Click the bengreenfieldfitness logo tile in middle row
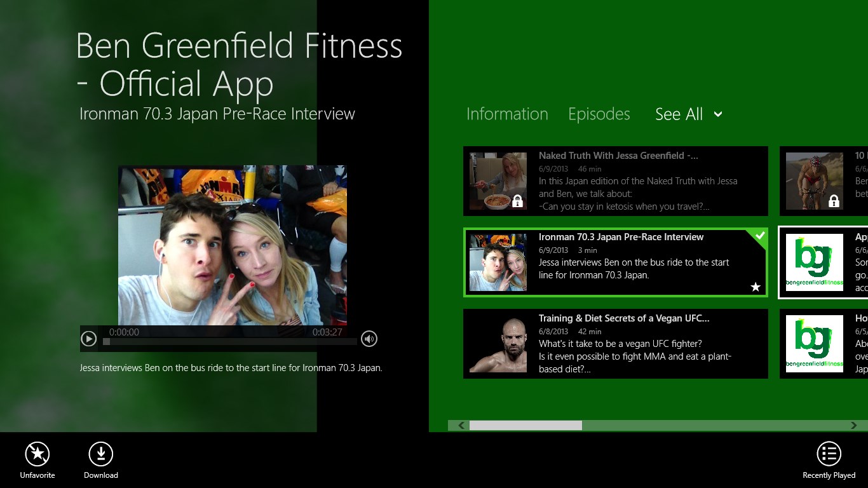Image resolution: width=868 pixels, height=488 pixels. click(814, 262)
